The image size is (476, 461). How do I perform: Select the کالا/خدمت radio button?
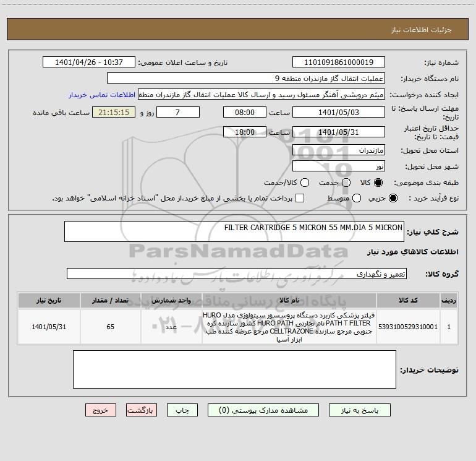305,183
